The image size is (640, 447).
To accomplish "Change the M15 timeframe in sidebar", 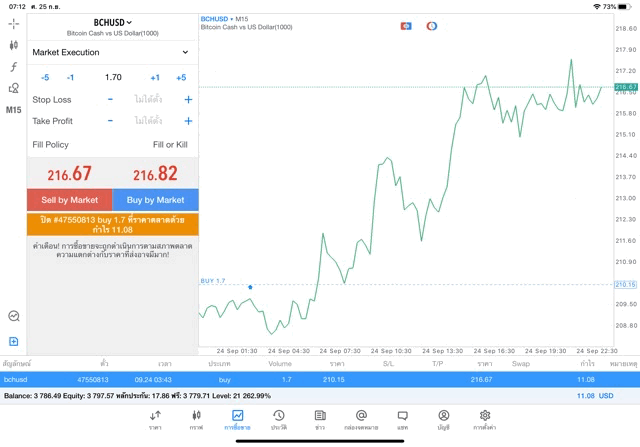I will (13, 110).
